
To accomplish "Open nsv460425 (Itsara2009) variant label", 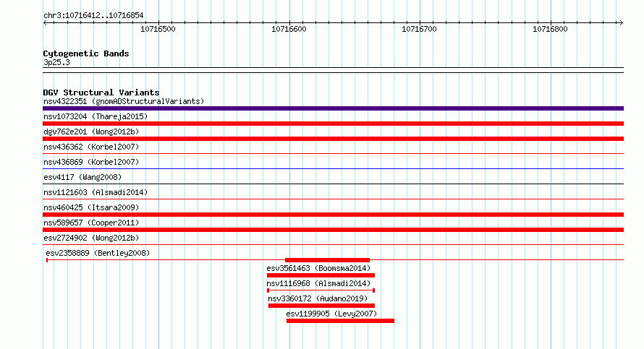I will pyautogui.click(x=91, y=207).
